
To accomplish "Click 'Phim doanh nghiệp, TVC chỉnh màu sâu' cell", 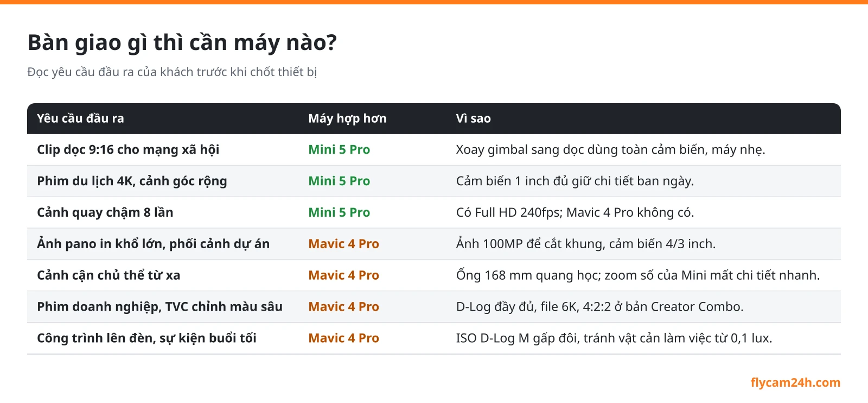I will (x=159, y=307).
